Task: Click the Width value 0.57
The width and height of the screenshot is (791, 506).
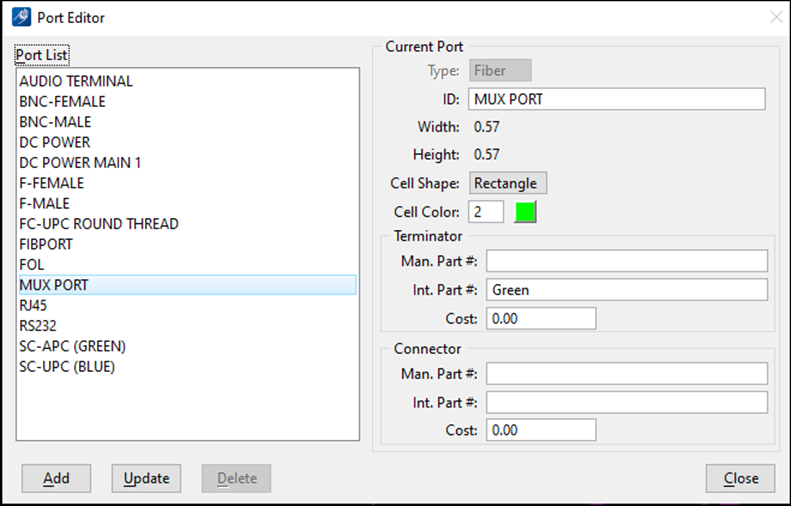Action: click(487, 127)
